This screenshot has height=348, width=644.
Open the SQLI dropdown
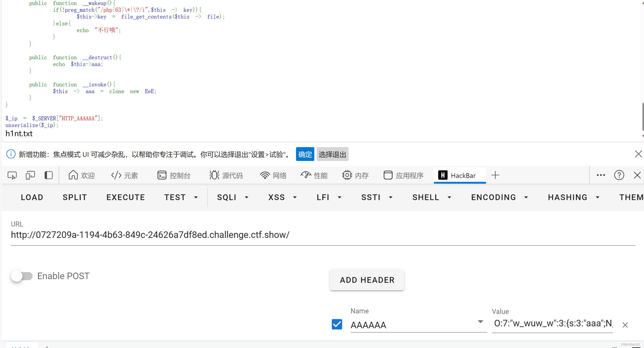pos(247,197)
